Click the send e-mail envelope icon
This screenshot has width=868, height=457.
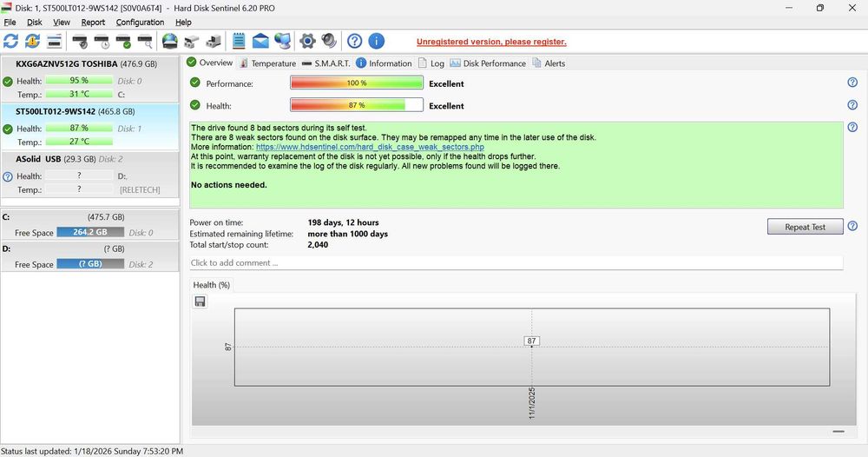260,41
